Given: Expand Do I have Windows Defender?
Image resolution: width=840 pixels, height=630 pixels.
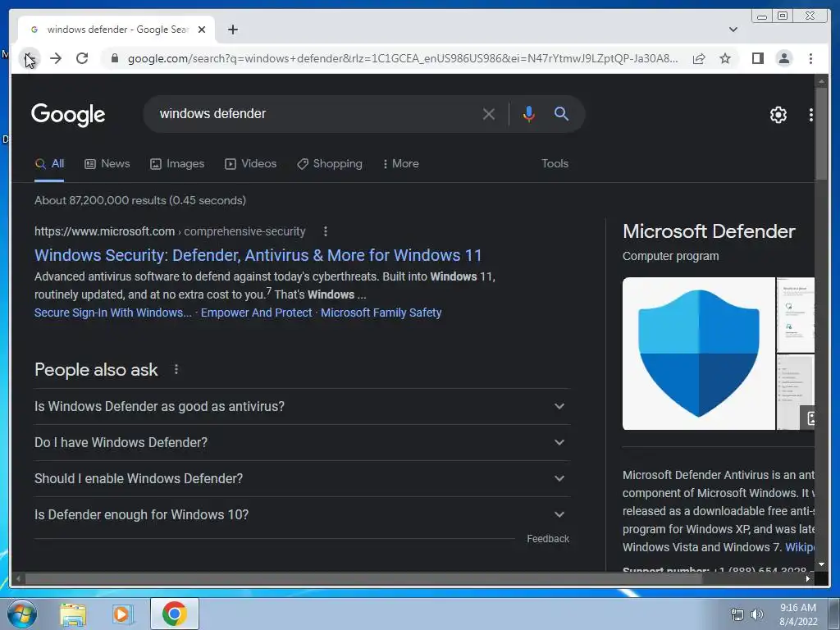Looking at the screenshot, I should tap(302, 442).
